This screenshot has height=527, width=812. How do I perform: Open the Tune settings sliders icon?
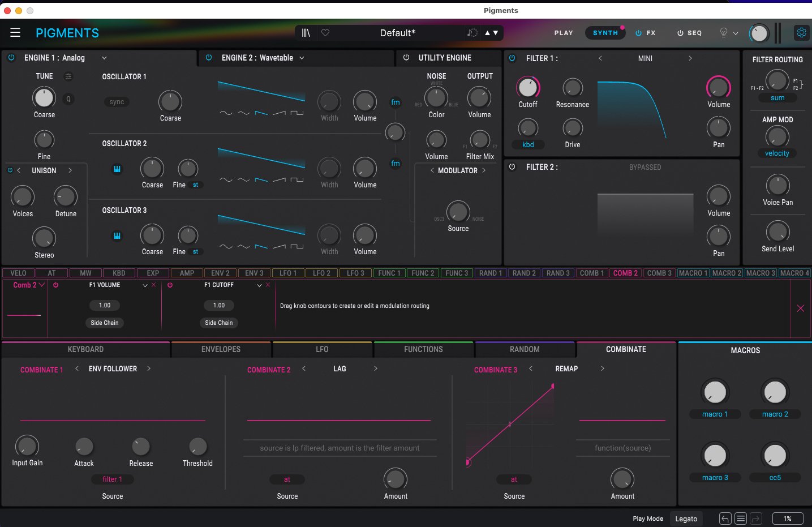coord(68,76)
